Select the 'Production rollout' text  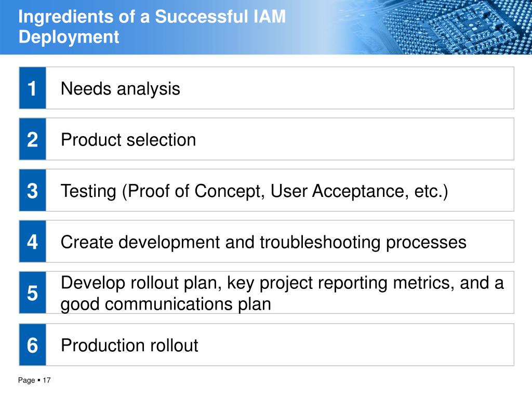click(x=129, y=345)
